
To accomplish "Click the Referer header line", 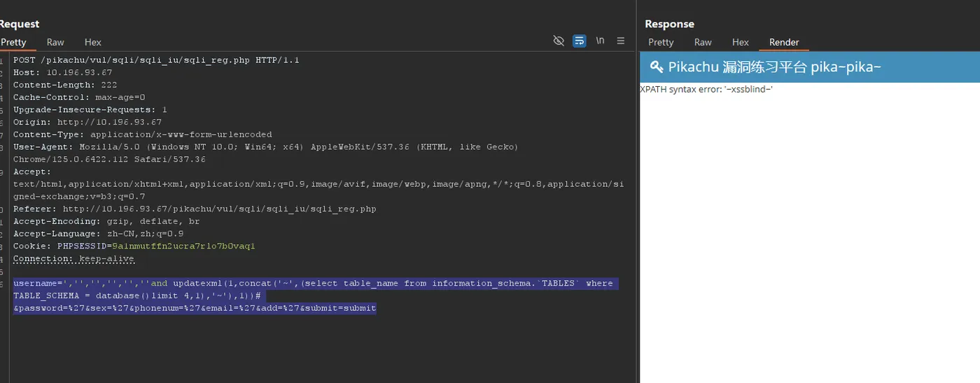I will 195,209.
